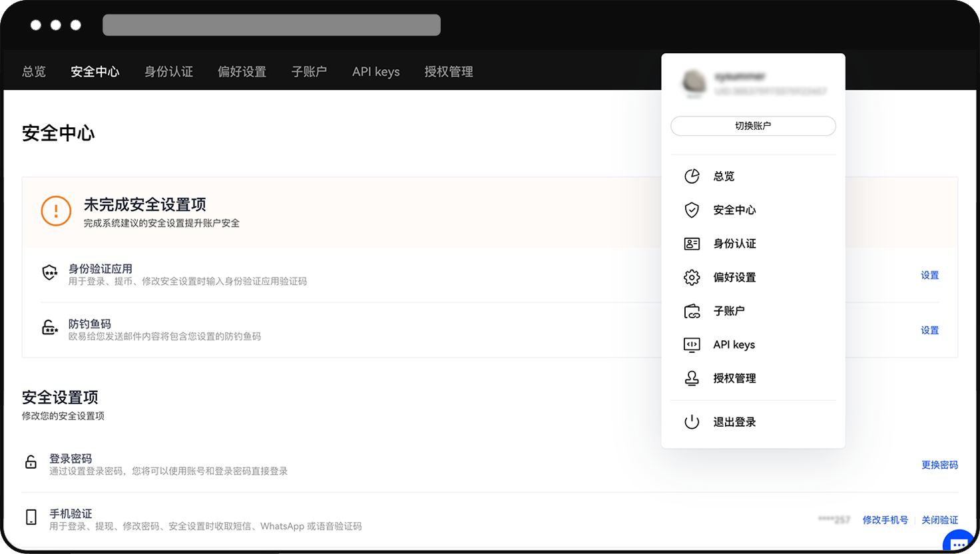
Task: Click the 身份认证 ID card icon
Action: (x=692, y=243)
